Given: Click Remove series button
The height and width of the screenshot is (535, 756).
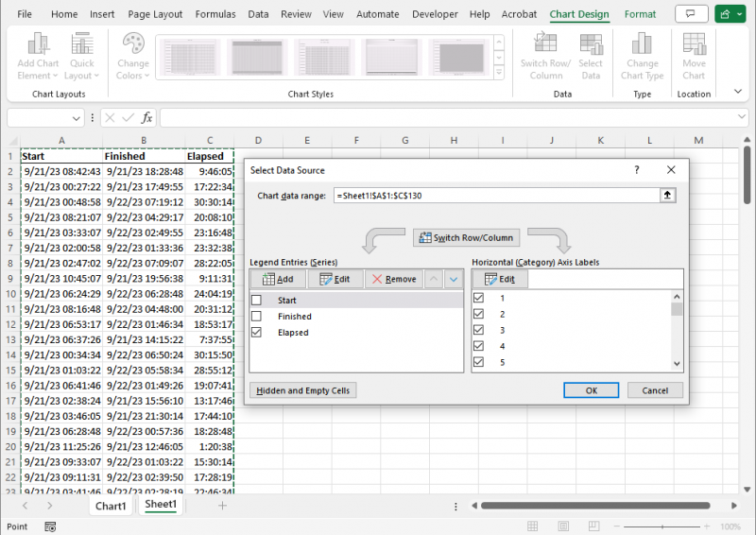Looking at the screenshot, I should (x=394, y=279).
